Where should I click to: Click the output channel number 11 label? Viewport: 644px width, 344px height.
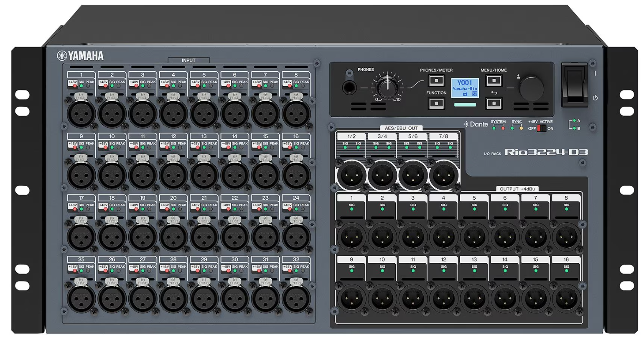[x=413, y=259]
